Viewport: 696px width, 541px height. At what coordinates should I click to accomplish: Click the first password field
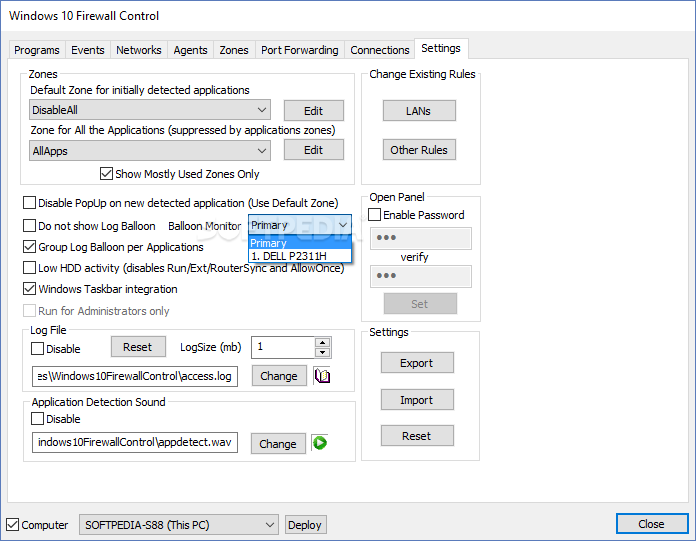point(421,238)
